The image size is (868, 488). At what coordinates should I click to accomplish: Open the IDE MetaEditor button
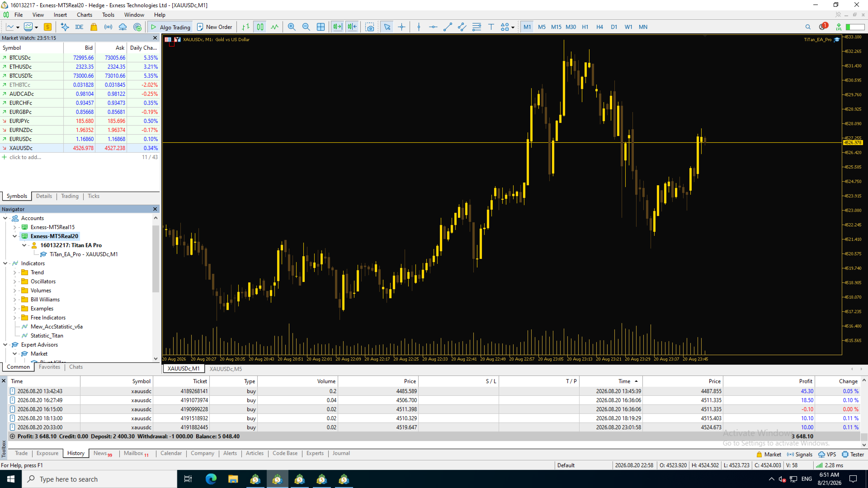[79, 27]
